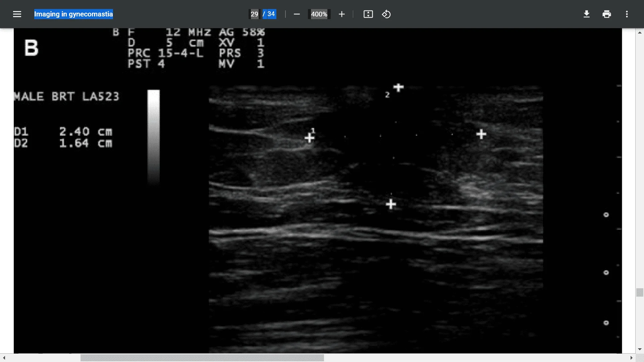Download the gynecomastia PDF

point(586,14)
